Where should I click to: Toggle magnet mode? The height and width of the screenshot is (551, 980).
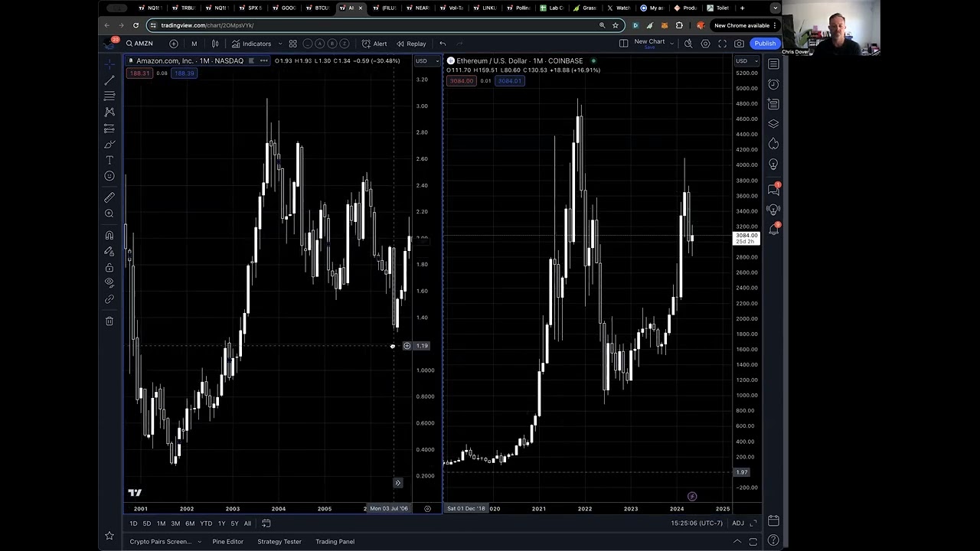[109, 235]
